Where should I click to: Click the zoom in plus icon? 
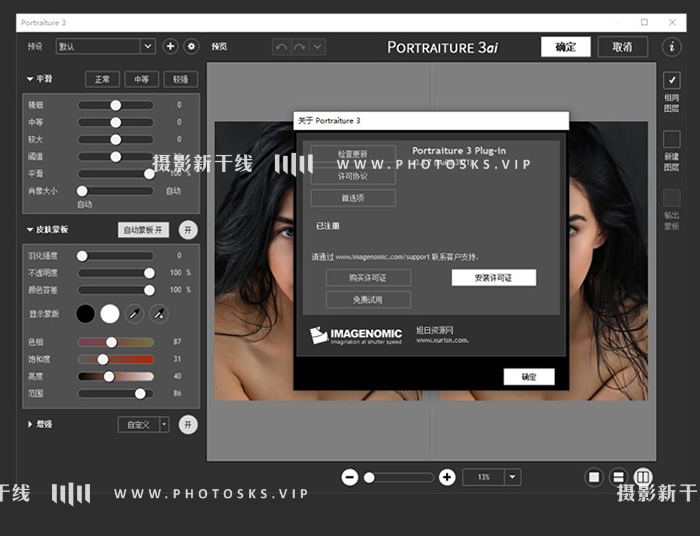click(447, 478)
